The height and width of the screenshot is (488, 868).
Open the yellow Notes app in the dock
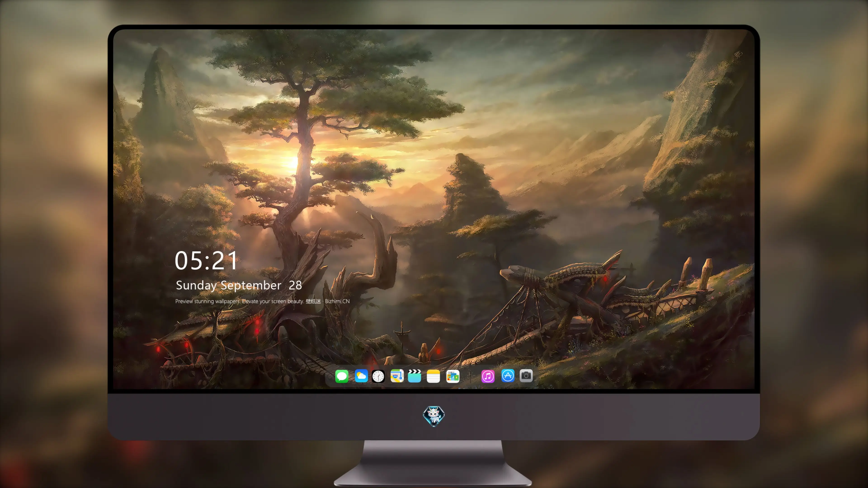(x=433, y=376)
